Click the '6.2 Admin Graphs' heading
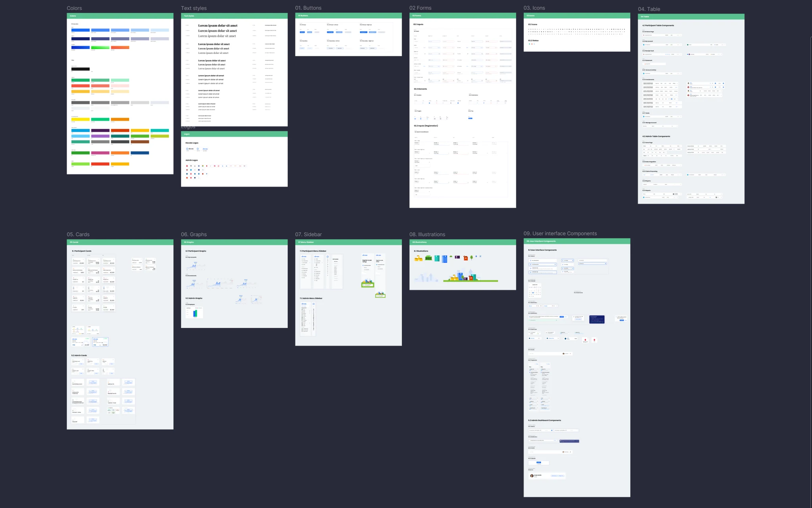The height and width of the screenshot is (508, 812). coord(194,298)
